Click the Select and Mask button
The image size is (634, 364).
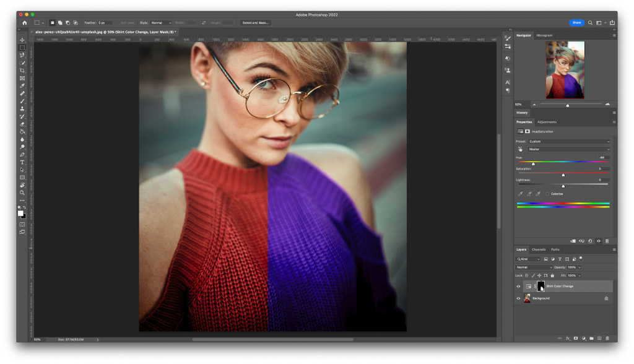(256, 22)
